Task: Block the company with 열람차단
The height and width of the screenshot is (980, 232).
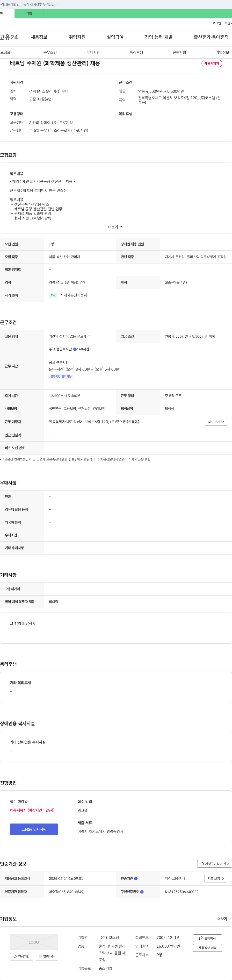Action: (x=46, y=956)
